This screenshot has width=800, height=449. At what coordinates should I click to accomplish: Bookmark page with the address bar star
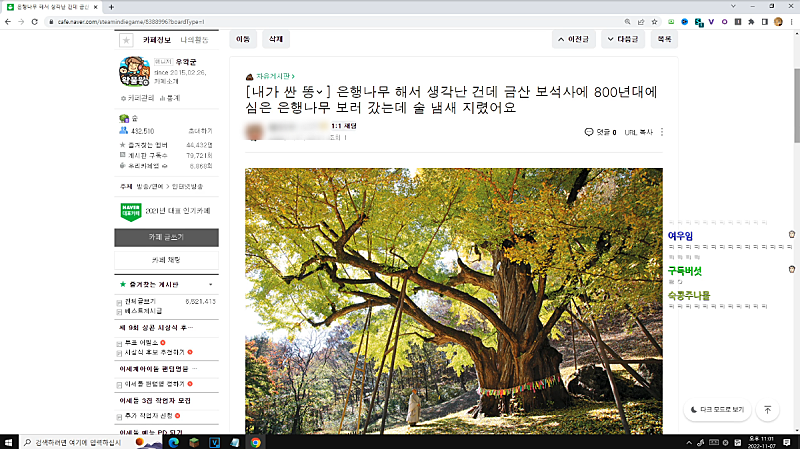coord(656,21)
